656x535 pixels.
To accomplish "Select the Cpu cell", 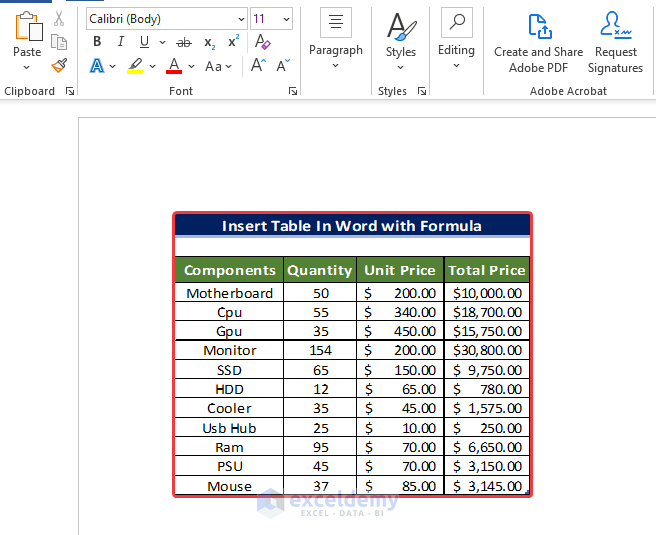I will (229, 312).
